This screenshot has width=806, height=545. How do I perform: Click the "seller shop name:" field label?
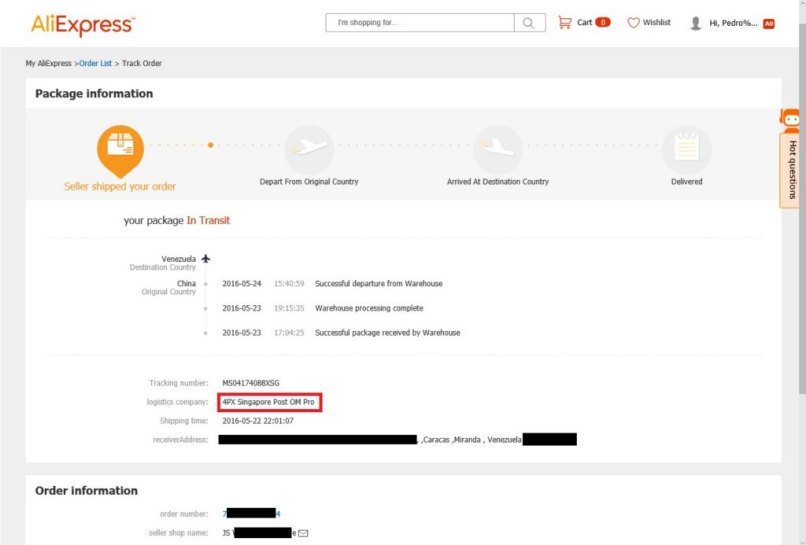(178, 533)
